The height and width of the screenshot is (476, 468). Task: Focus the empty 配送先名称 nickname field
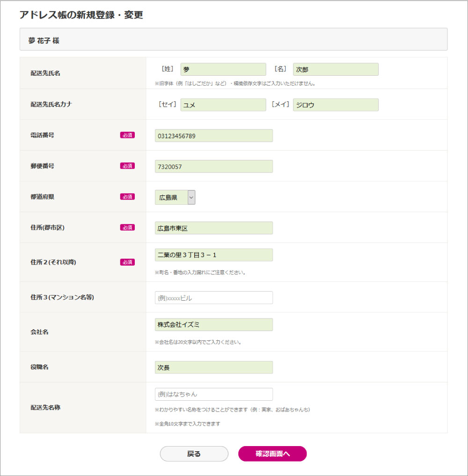(213, 394)
